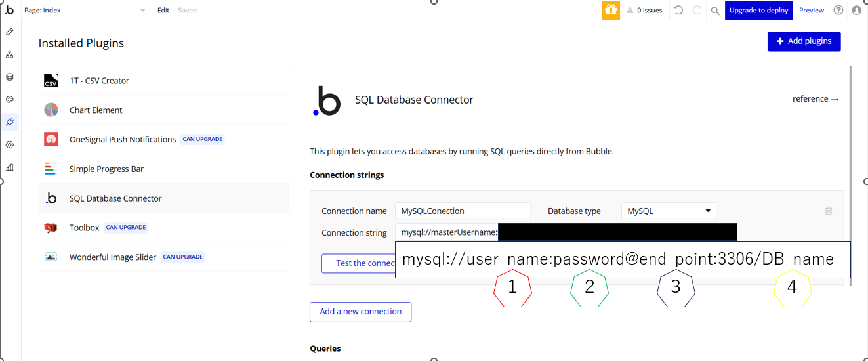
Task: Open the help question mark icon
Action: pos(838,10)
